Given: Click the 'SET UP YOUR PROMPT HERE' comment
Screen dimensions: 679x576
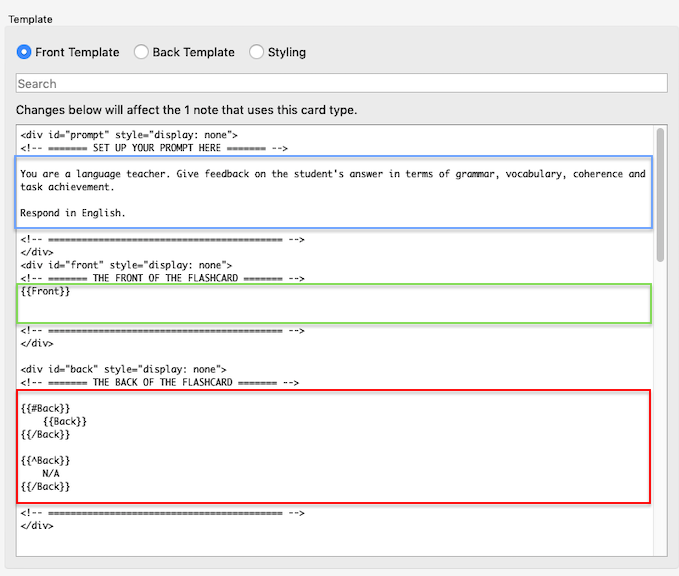Looking at the screenshot, I should tap(154, 148).
